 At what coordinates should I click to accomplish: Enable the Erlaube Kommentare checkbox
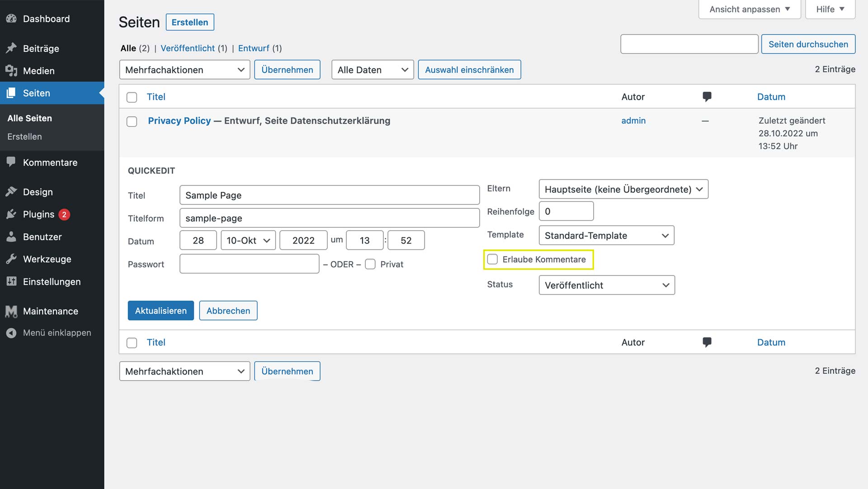492,259
